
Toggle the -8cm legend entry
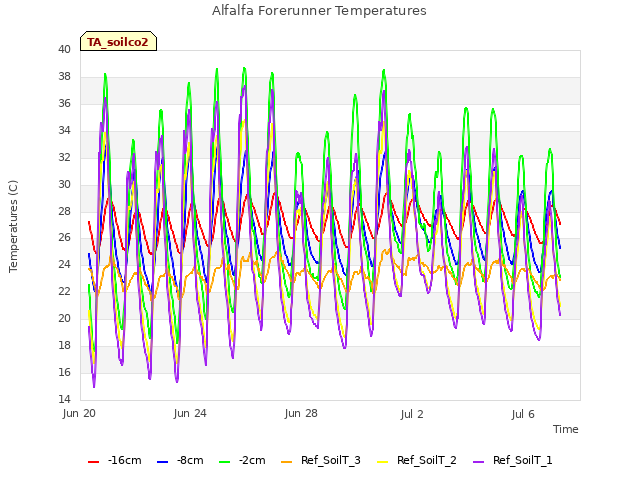pyautogui.click(x=180, y=460)
